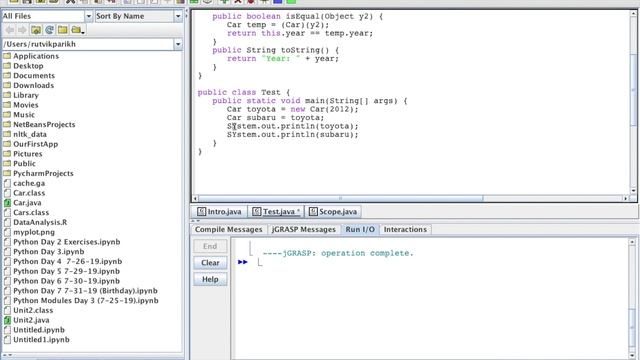Click the back arrow in file browser
Screen dimensions: 640x360
10,30
